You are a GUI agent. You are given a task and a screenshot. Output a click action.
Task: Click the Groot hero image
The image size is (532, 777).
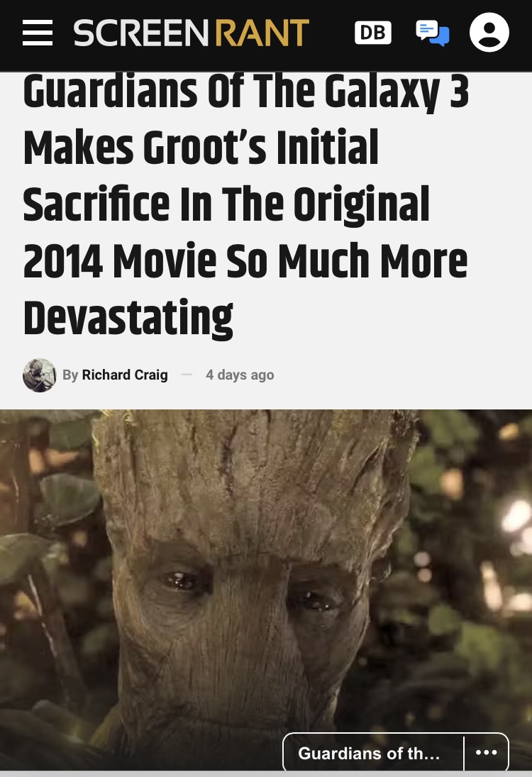coord(266,590)
